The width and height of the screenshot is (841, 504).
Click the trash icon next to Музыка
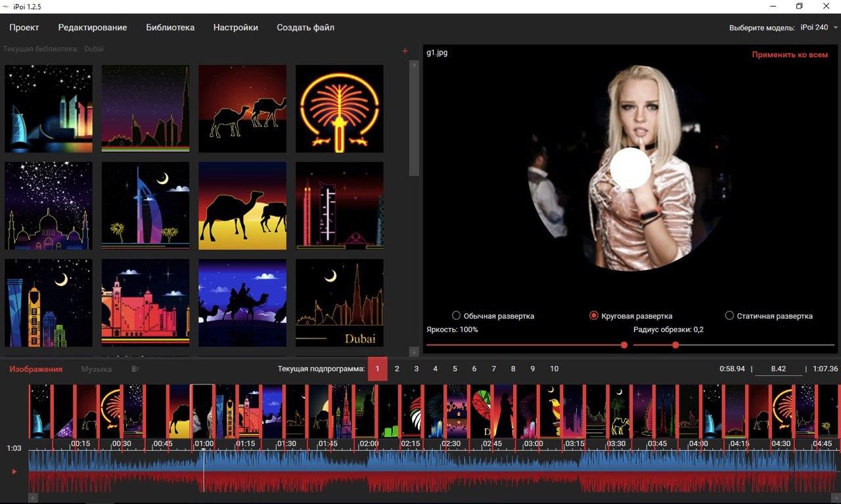(x=135, y=369)
